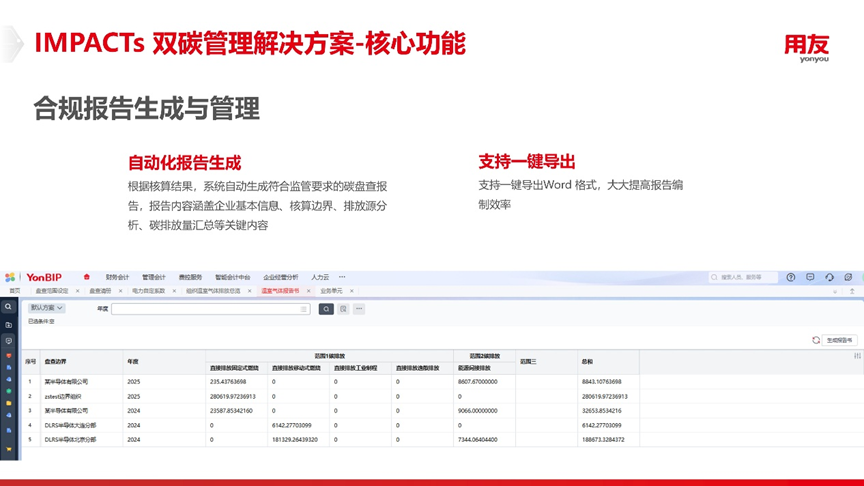
Task: Click the top search box for people and services
Action: click(743, 277)
